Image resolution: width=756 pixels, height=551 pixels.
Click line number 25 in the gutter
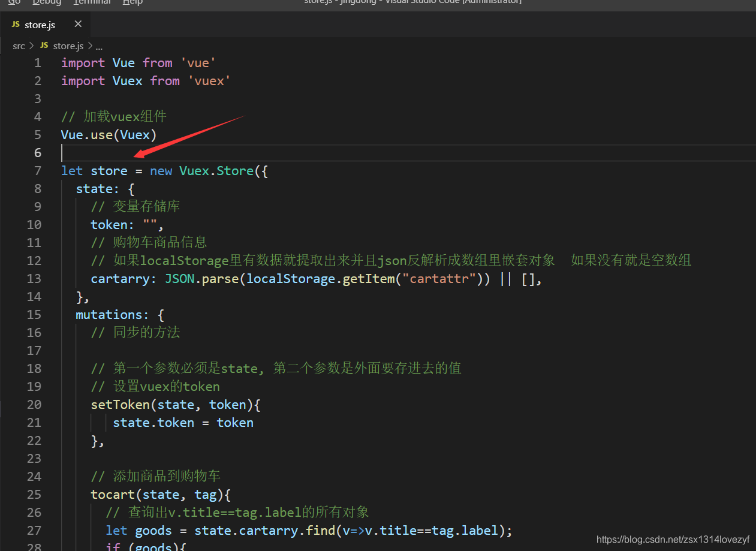34,495
